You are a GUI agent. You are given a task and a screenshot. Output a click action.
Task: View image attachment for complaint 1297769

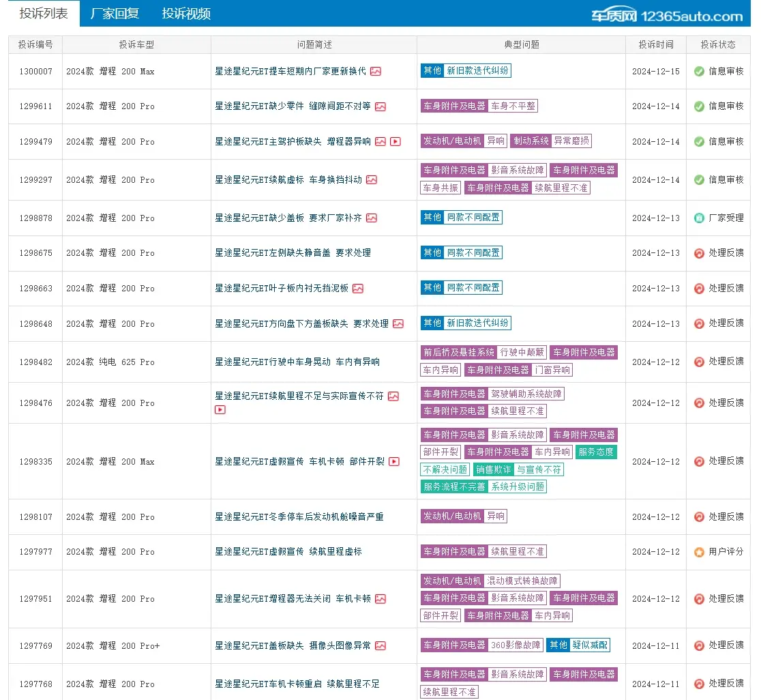[380, 645]
